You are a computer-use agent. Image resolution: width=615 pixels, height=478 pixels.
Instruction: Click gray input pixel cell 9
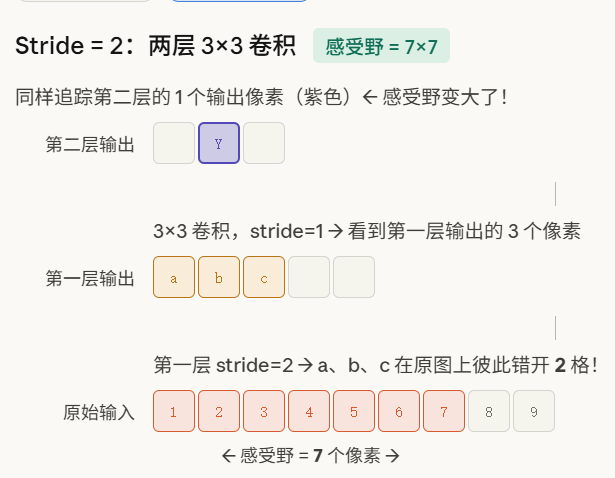click(534, 411)
